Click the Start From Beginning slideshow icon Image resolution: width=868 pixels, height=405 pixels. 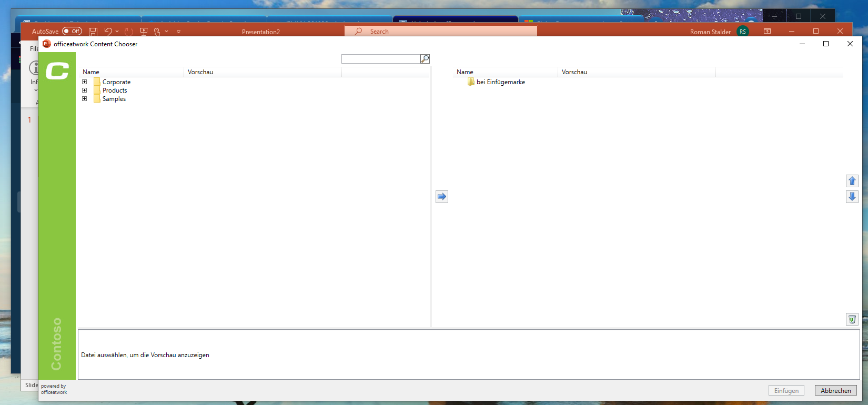[144, 32]
